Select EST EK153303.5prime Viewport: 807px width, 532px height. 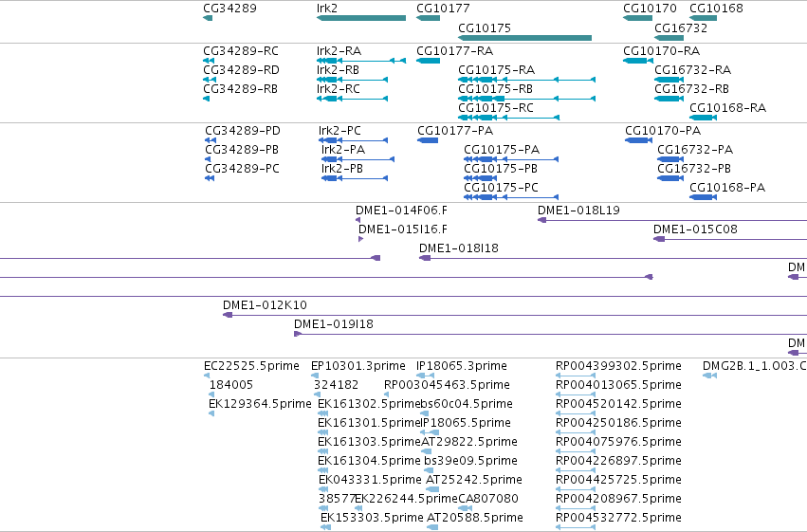(372, 518)
